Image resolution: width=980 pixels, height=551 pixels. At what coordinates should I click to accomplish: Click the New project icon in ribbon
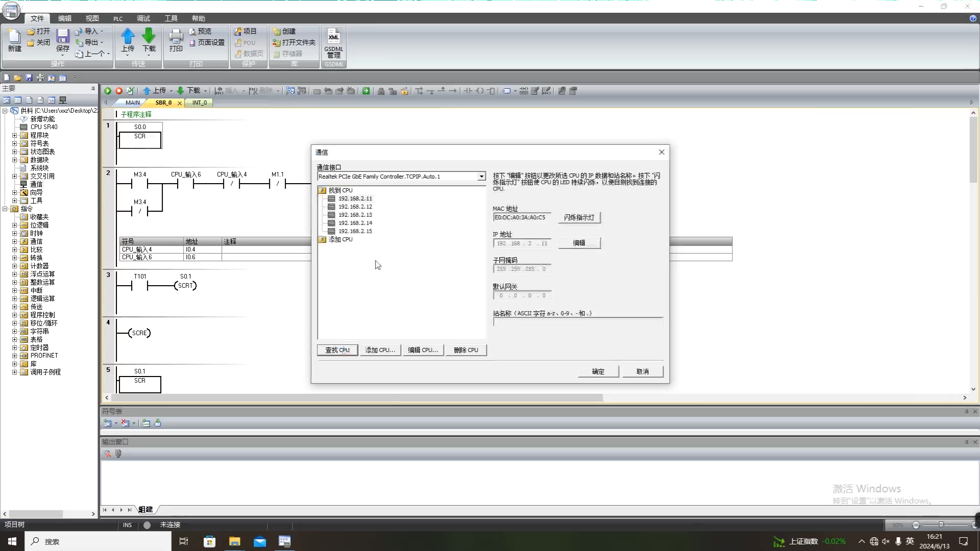14,37
